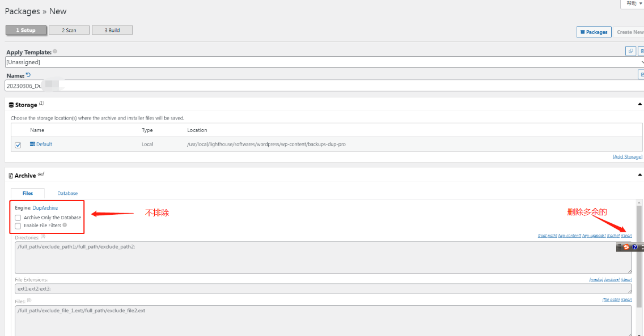Viewport: 644px width, 336px height.
Task: Click the edit icon right of Name
Action: (641, 74)
